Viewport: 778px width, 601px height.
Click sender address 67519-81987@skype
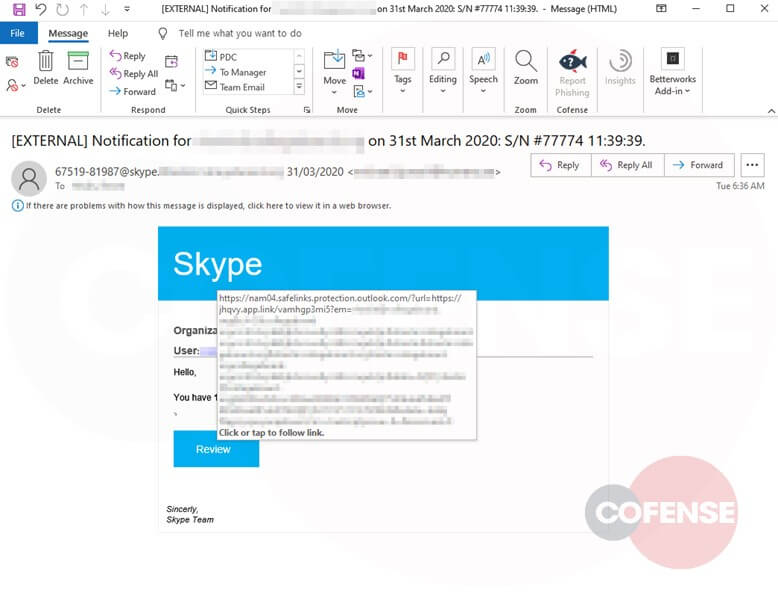[107, 172]
